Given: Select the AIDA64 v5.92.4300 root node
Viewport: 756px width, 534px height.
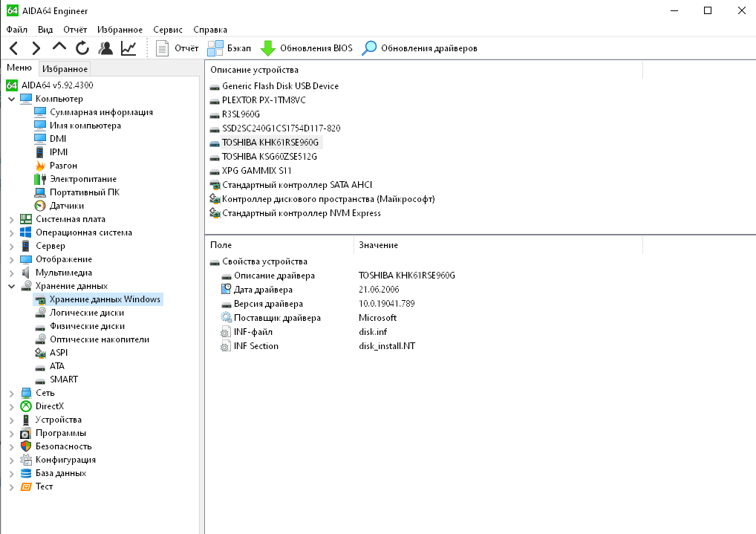Looking at the screenshot, I should tap(57, 85).
